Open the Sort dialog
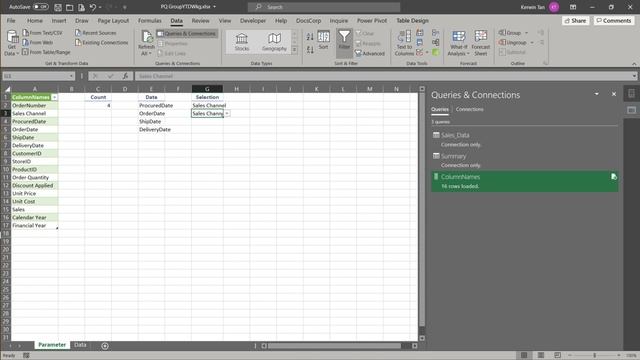 pos(323,40)
